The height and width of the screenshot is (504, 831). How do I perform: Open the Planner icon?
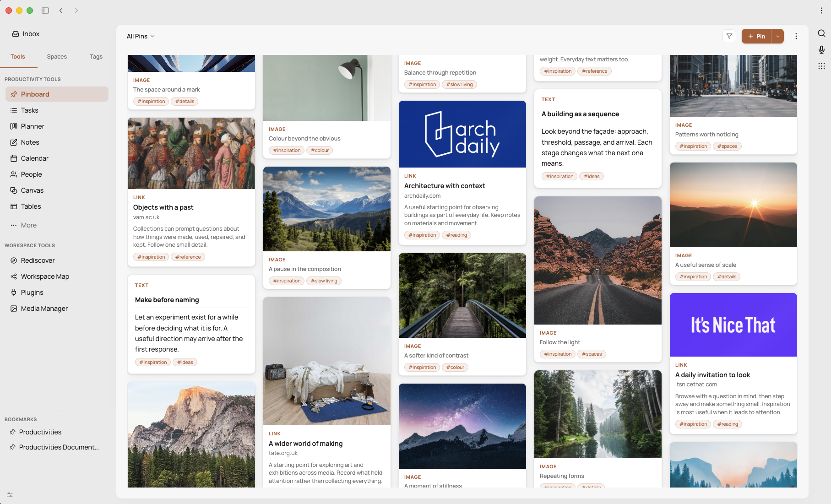pyautogui.click(x=14, y=126)
